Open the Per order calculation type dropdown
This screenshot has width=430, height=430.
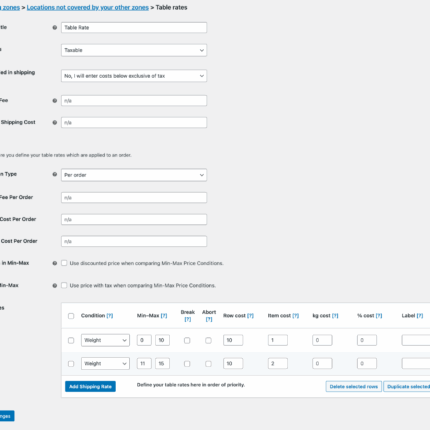(x=134, y=175)
